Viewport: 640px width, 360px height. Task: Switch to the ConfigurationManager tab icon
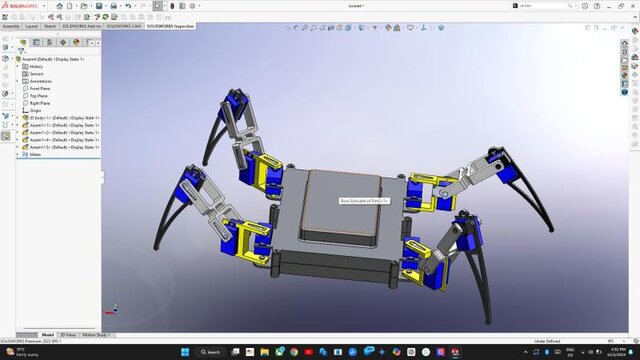point(49,42)
